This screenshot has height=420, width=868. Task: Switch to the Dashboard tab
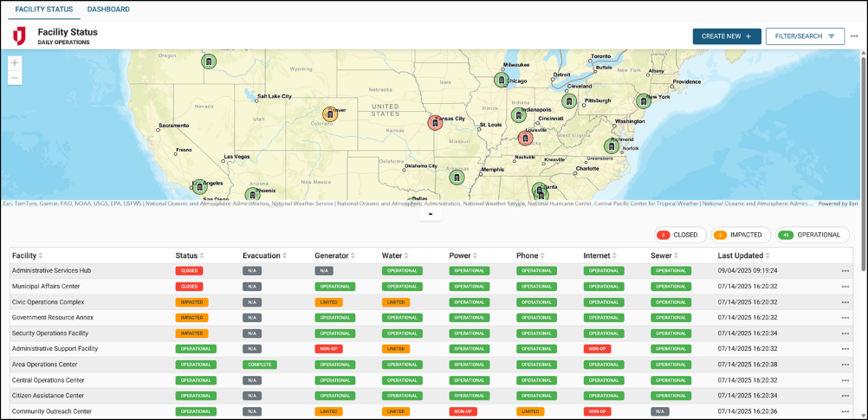[x=108, y=10]
